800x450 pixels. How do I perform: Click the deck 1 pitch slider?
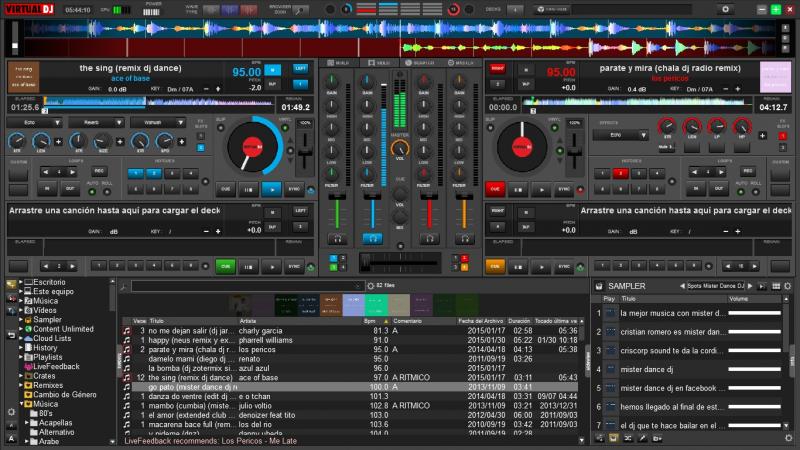305,151
